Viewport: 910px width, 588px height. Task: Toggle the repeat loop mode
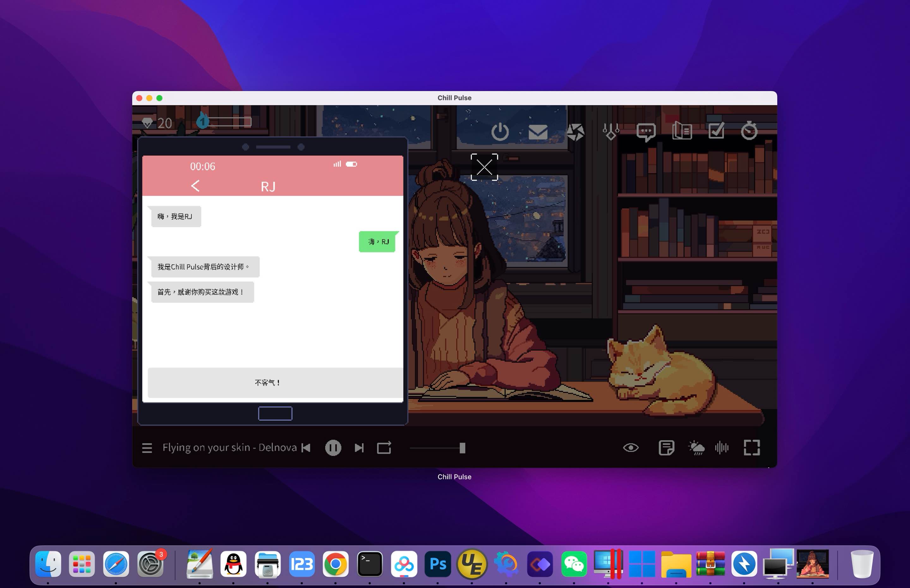pyautogui.click(x=384, y=447)
